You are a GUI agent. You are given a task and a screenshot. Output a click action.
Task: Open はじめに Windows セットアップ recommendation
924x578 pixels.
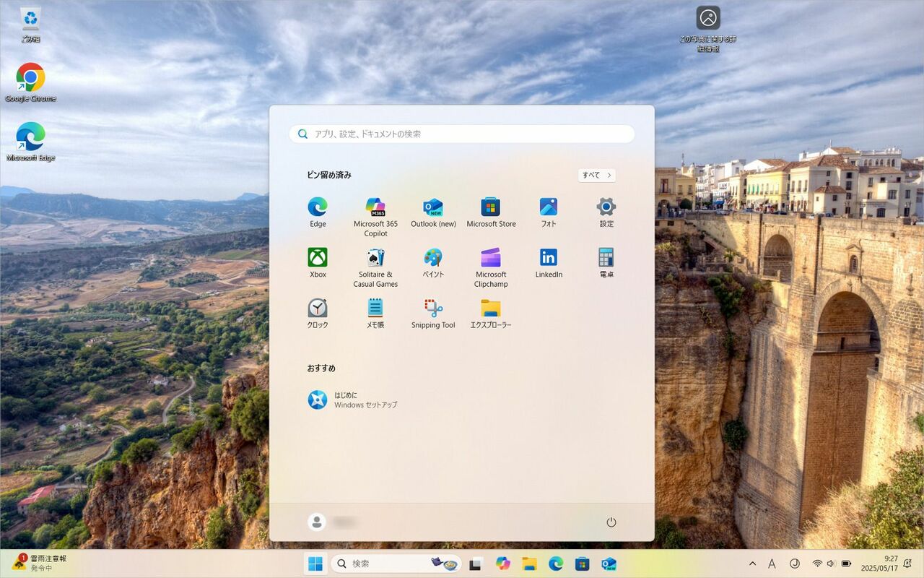coord(352,400)
